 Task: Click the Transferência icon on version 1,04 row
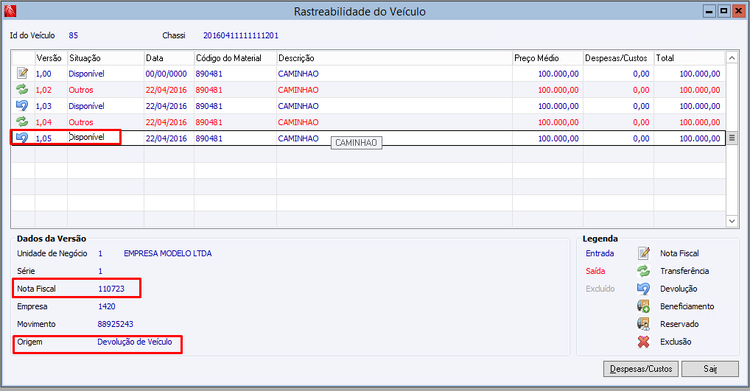point(22,122)
